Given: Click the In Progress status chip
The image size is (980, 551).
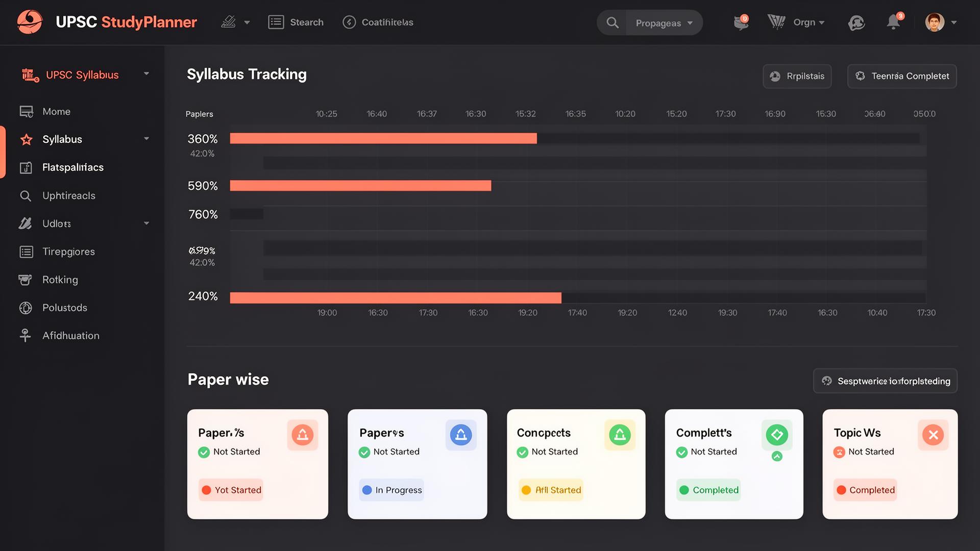Looking at the screenshot, I should [x=391, y=490].
